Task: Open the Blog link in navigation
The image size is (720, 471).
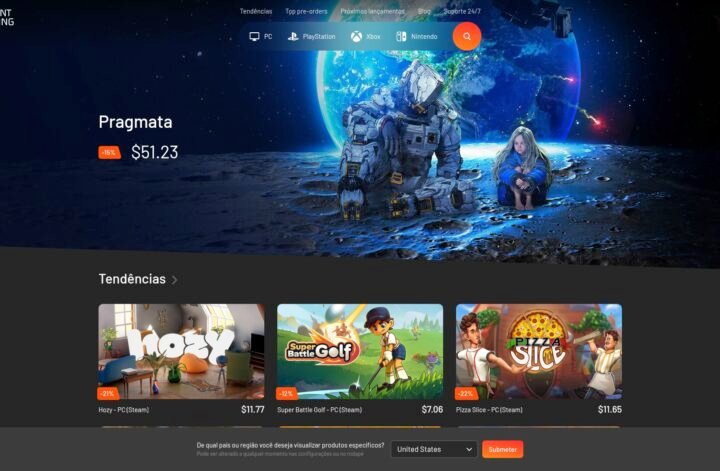Action: (424, 11)
